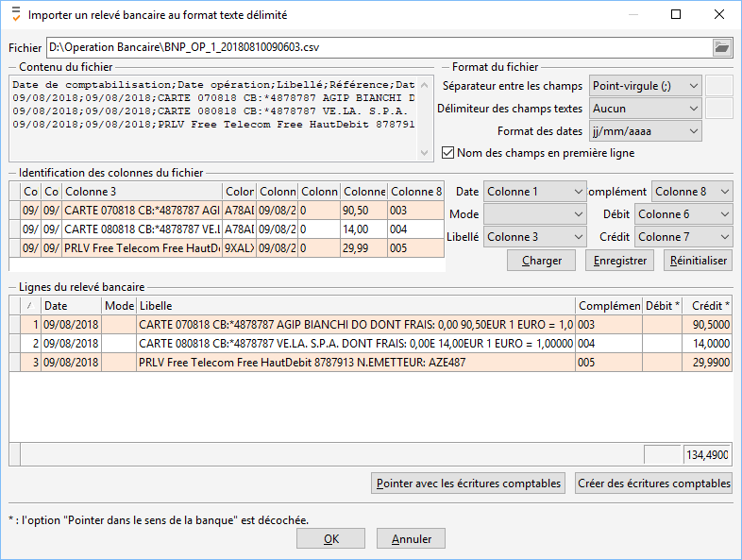Click the Enregistrer button

(x=620, y=261)
